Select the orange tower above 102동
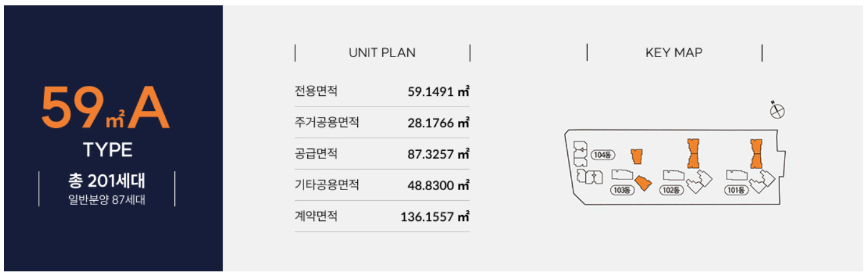The width and height of the screenshot is (868, 277). pos(693,153)
